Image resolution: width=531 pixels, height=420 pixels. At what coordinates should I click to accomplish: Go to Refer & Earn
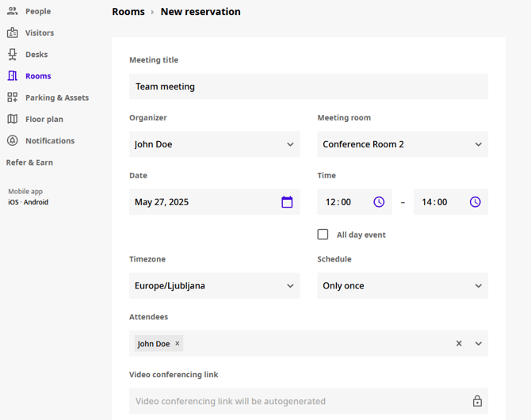[x=29, y=162]
